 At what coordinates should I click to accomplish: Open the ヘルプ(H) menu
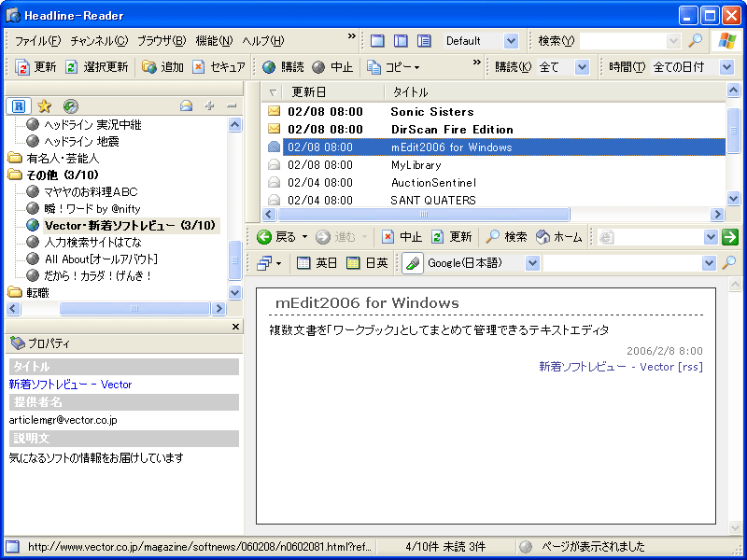(263, 41)
